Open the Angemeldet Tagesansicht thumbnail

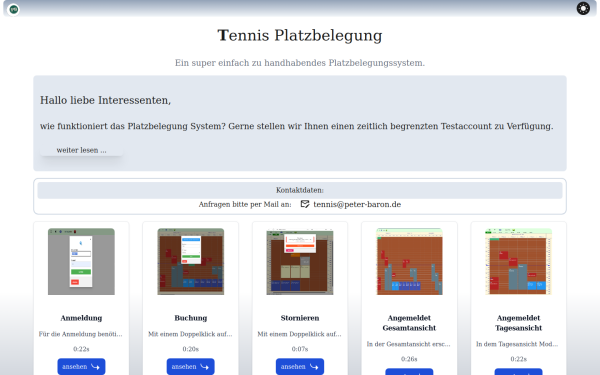pyautogui.click(x=518, y=262)
